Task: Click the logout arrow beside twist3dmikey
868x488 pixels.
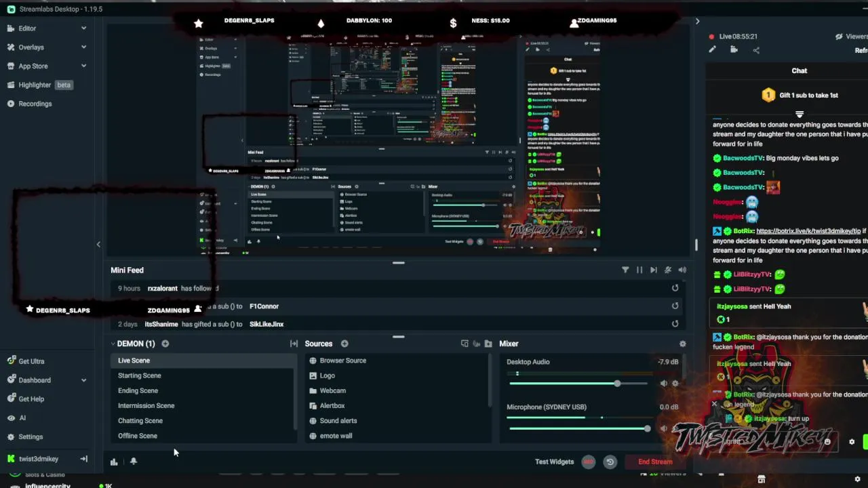Action: (x=83, y=459)
